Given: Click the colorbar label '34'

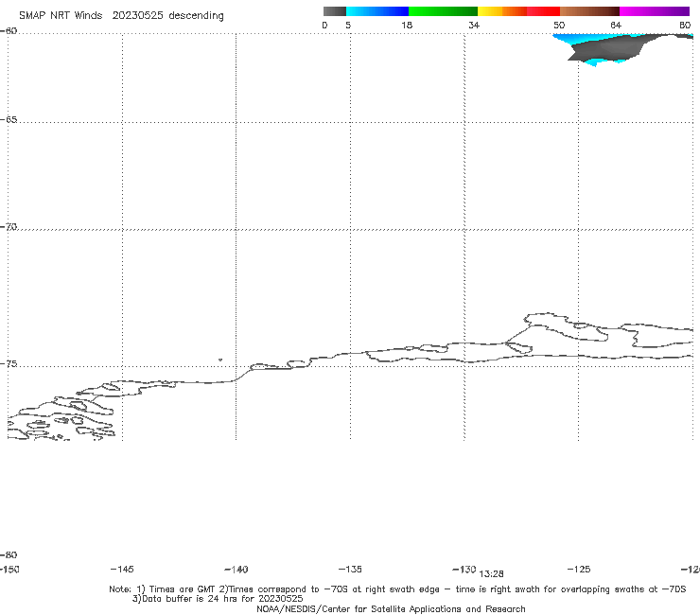Looking at the screenshot, I should (474, 26).
